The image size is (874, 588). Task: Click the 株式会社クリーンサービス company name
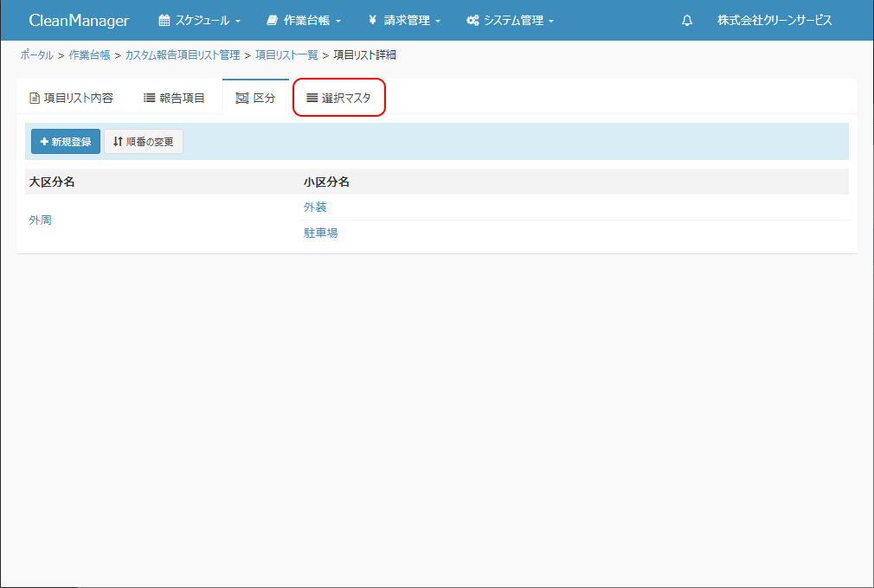[x=774, y=21]
